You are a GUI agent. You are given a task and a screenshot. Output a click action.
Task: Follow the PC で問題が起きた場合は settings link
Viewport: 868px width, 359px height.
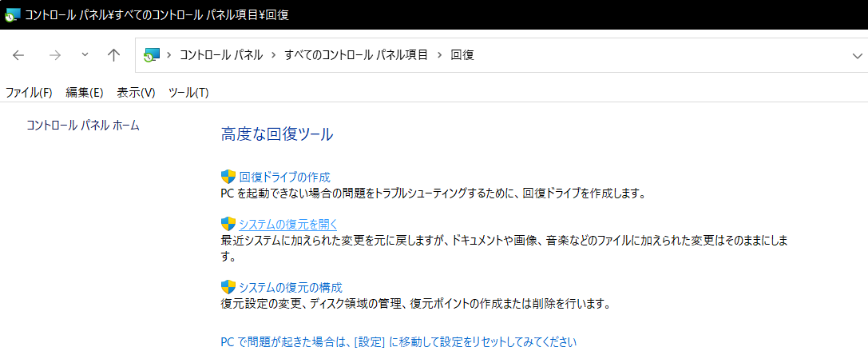click(398, 342)
